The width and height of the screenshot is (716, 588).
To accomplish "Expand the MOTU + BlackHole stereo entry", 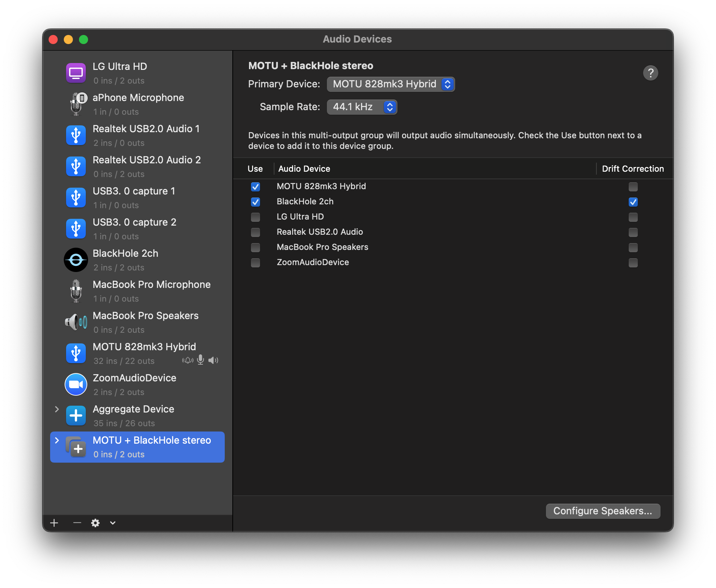I will 57,440.
